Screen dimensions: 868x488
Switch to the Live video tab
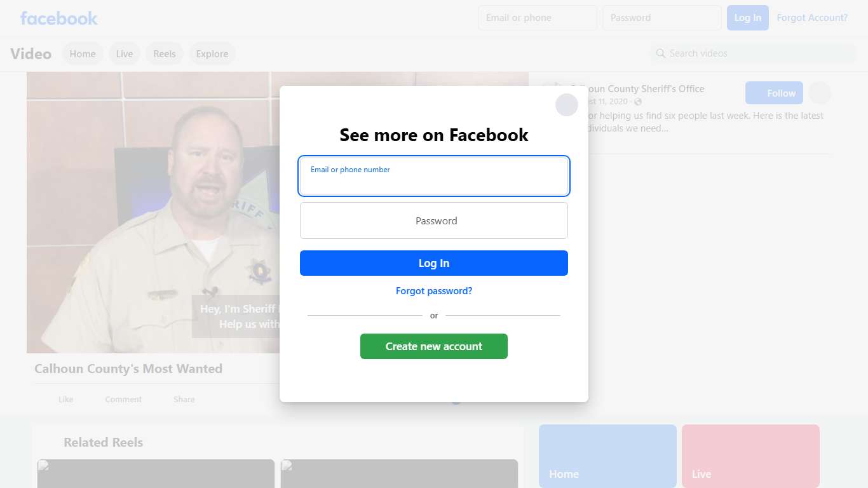coord(125,54)
